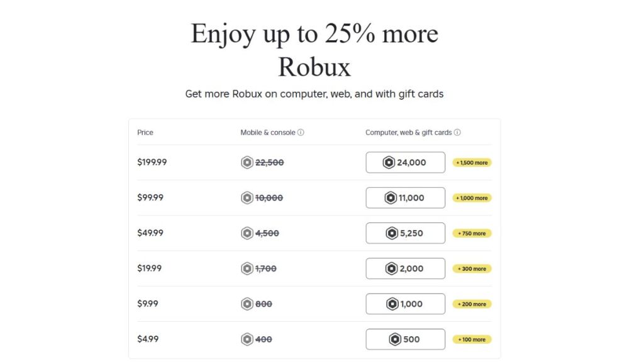Select the 24,000 Robux purchase option
Viewport: 644px width, 362px height.
coord(405,162)
